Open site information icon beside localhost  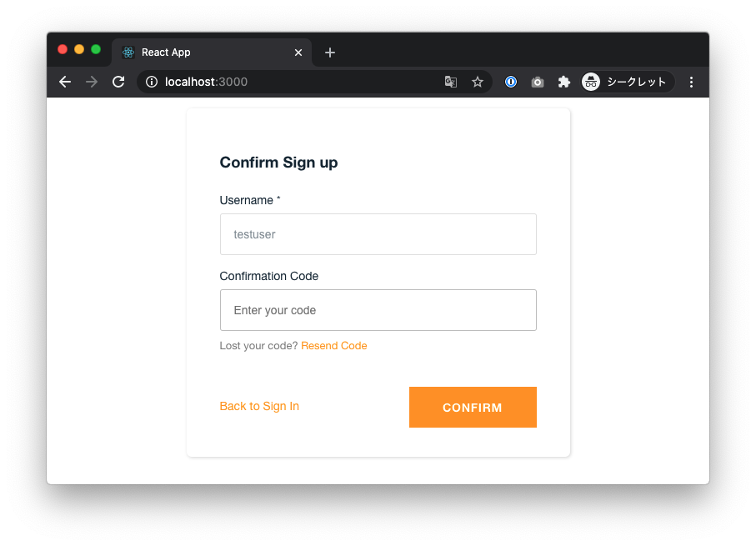[x=152, y=82]
